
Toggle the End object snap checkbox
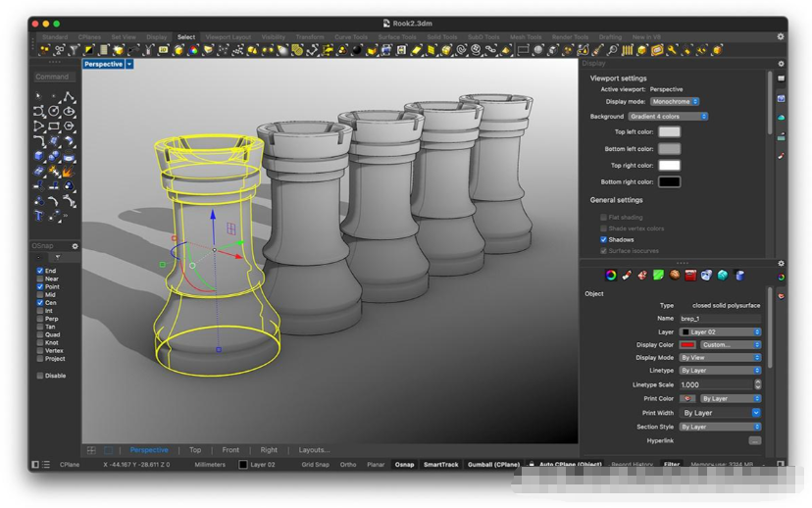tap(40, 271)
